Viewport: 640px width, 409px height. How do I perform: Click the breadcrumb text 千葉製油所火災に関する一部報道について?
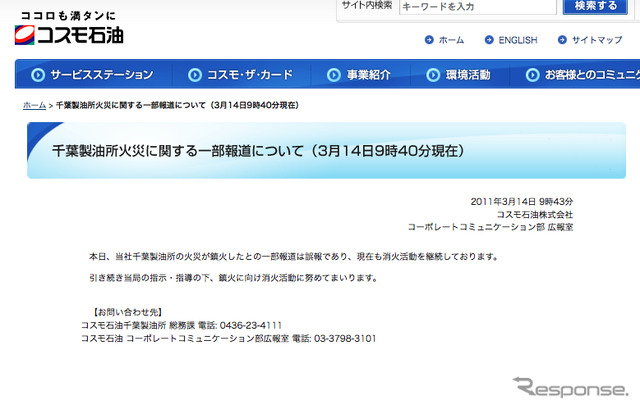[x=177, y=105]
